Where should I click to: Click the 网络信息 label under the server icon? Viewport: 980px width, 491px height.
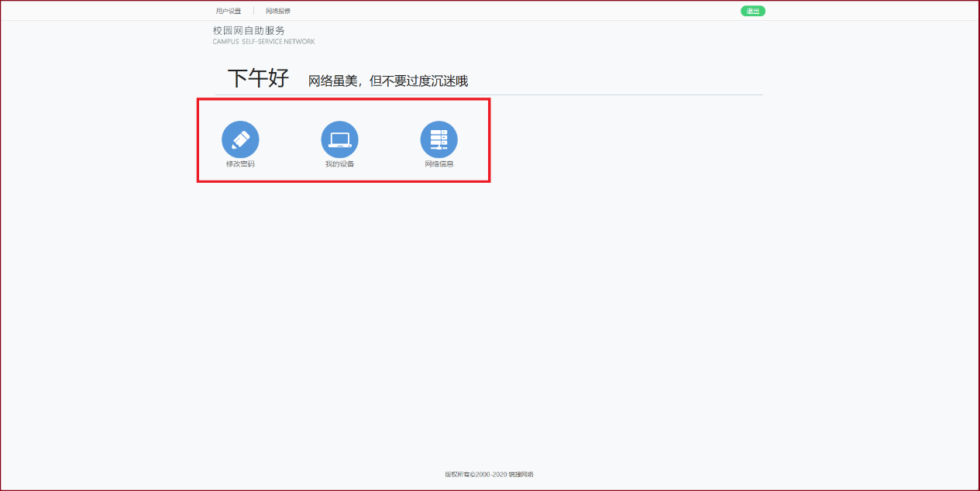438,164
